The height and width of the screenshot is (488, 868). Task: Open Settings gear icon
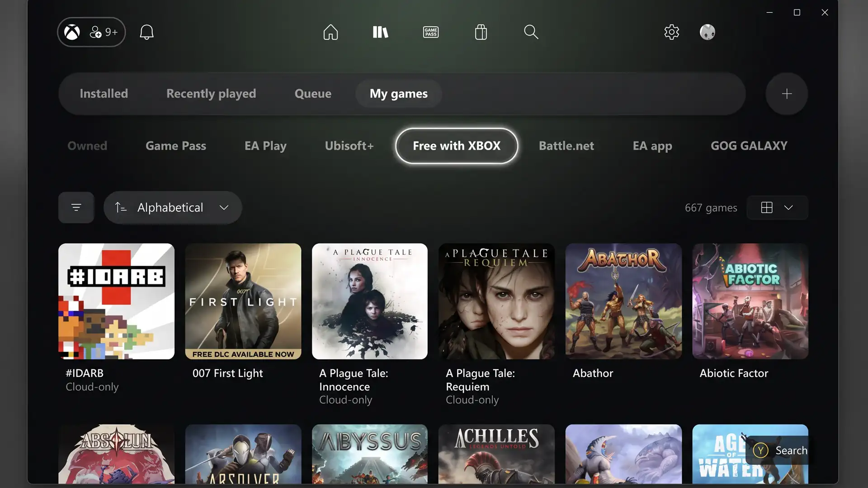671,32
